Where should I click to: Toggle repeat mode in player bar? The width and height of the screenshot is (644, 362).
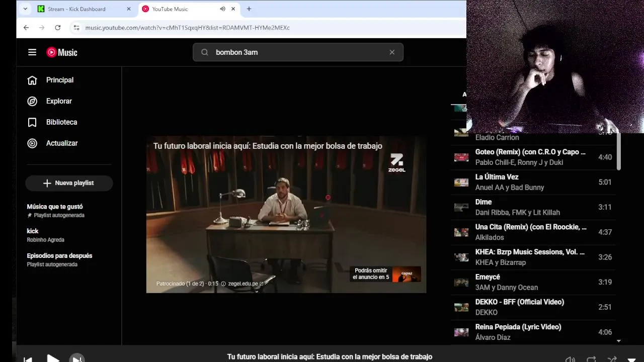pyautogui.click(x=591, y=359)
